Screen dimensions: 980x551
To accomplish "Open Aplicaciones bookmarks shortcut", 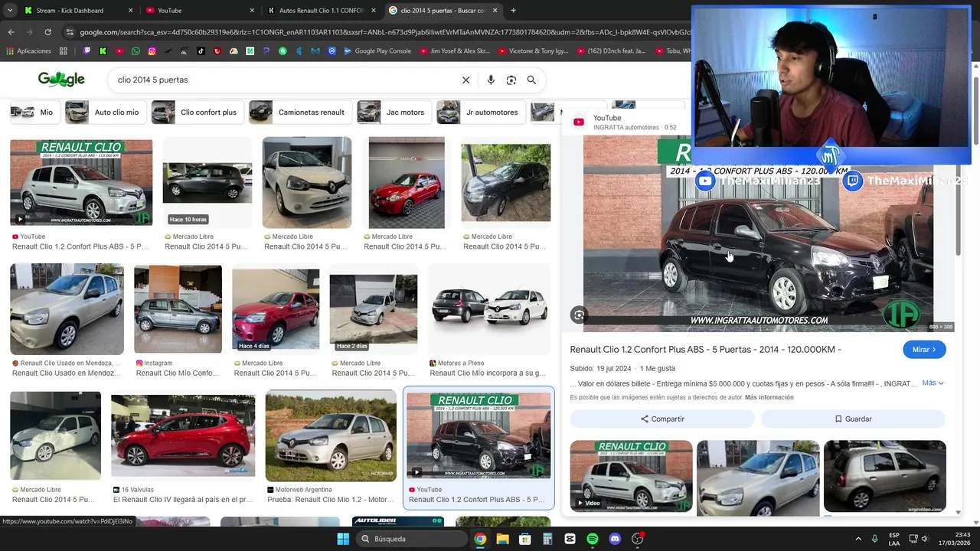I will [28, 51].
